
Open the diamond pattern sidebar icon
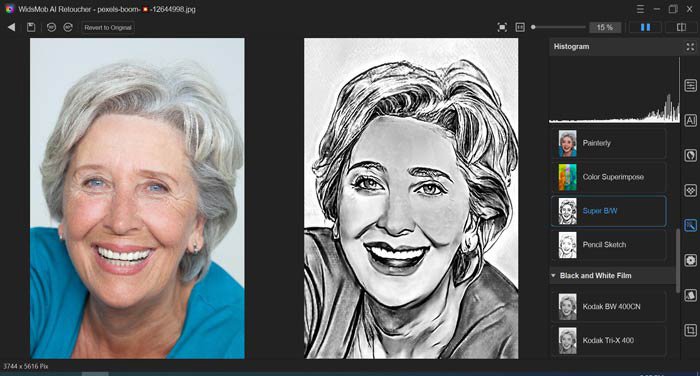point(691,191)
